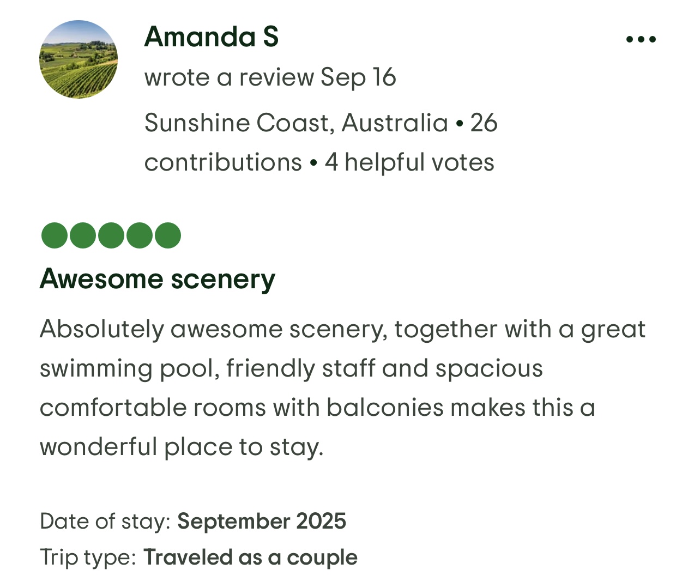Open the three-dot more options menu
Screen dimensions: 700x588
tap(641, 39)
